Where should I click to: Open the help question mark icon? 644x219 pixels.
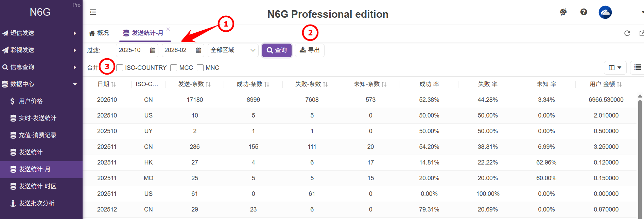(584, 12)
